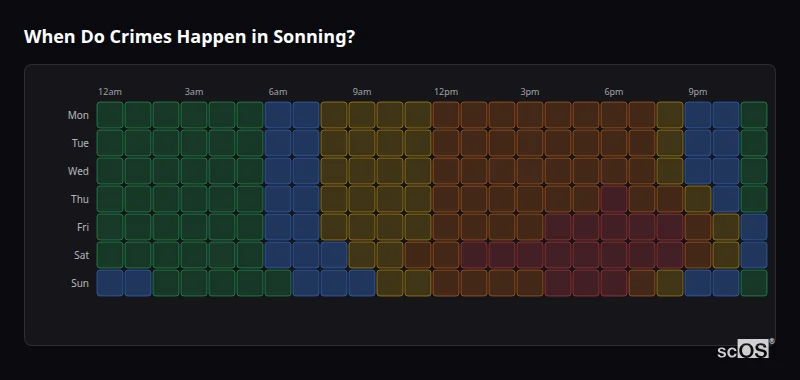Select the Sunday 6am green cell
Viewport: 800px width, 380px height.
point(278,283)
